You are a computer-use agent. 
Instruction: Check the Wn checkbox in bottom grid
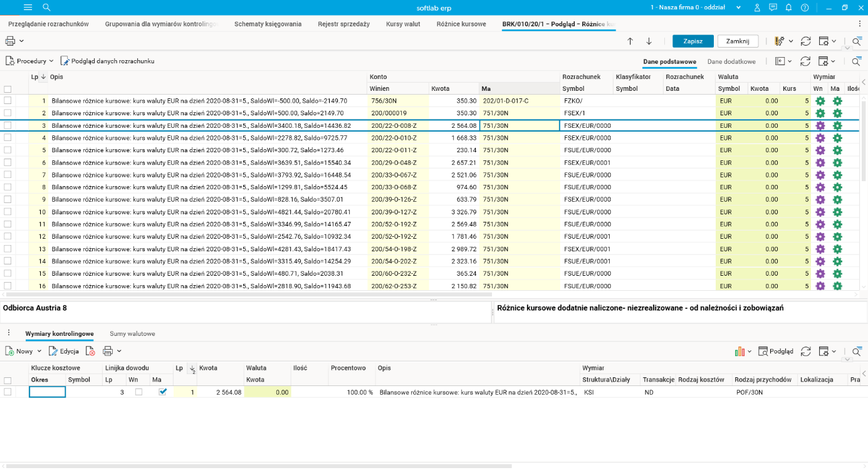[139, 392]
